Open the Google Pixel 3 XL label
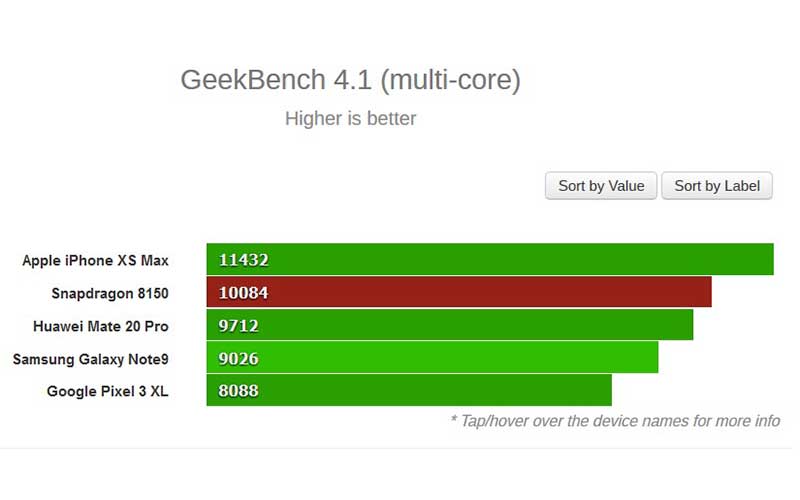This screenshot has width=800, height=500. coord(107,391)
